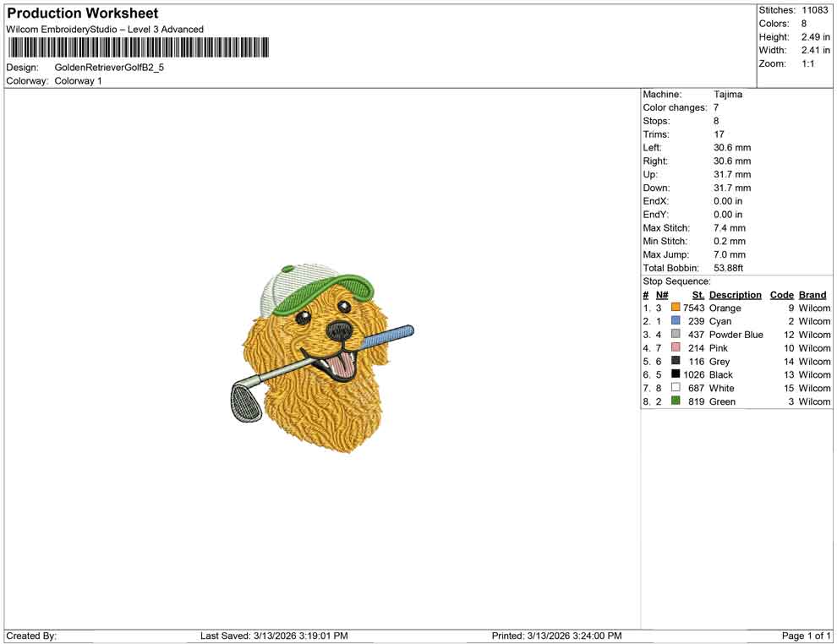Click stitch count '7543' in Orange row
Screen dimensions: 837x644
tap(693, 308)
